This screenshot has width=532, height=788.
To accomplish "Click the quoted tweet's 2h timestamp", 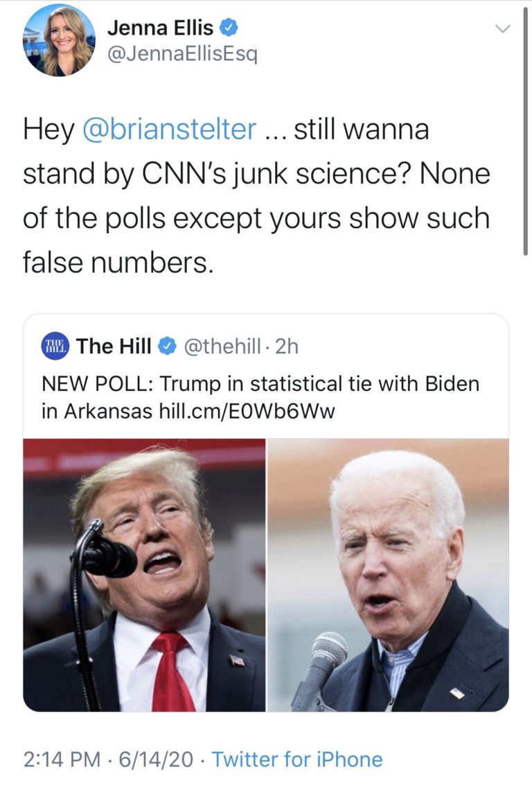I will pyautogui.click(x=286, y=346).
